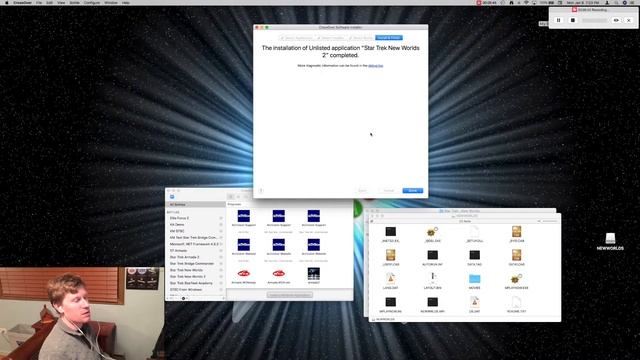
Task: Select MPLAYNOW.EXE file in Finder
Action: (x=516, y=281)
